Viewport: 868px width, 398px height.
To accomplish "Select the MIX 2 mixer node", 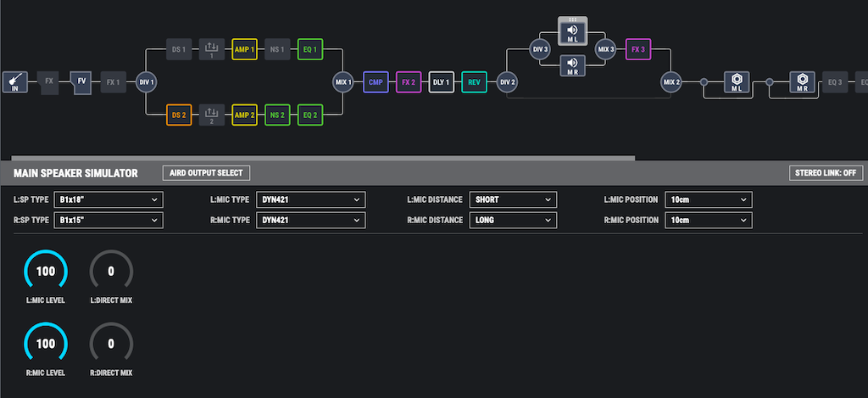I will click(x=671, y=82).
